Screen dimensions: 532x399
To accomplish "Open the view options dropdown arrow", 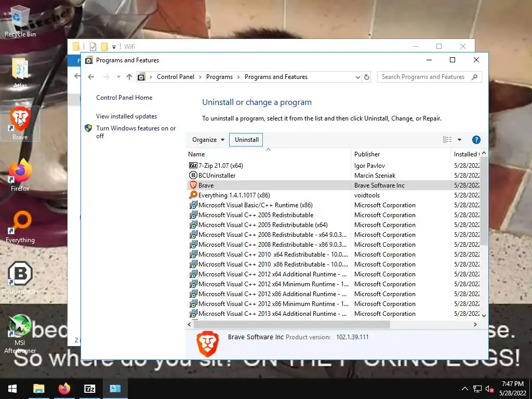I will click(459, 140).
